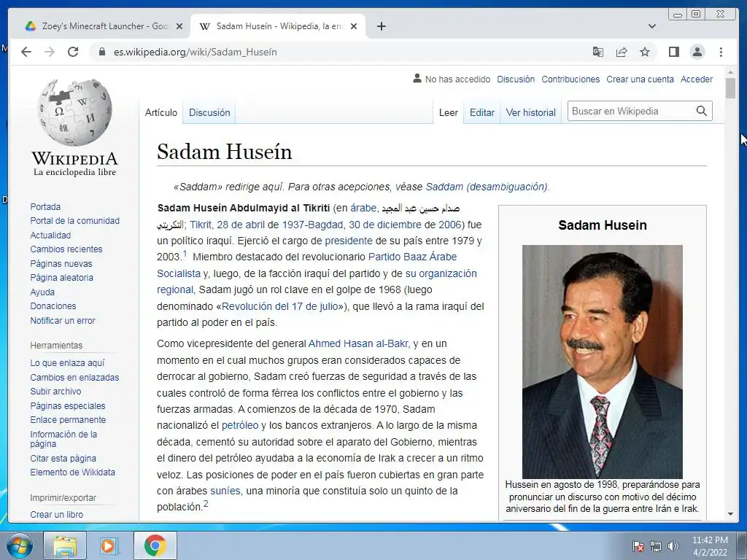Click Crear un libro
Screen dimensions: 747x560
tap(56, 514)
